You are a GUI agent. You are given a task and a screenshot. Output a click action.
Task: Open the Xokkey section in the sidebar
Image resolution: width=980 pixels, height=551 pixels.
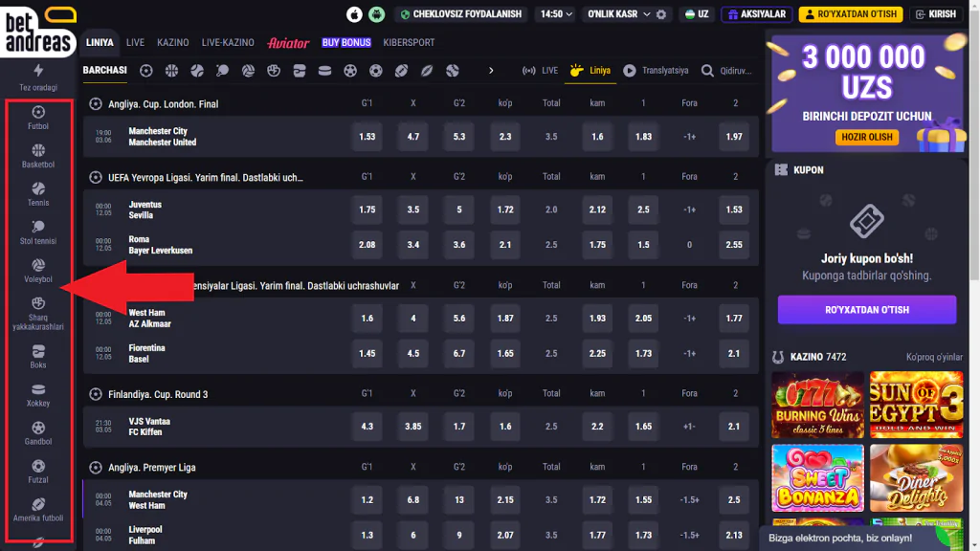click(x=38, y=395)
